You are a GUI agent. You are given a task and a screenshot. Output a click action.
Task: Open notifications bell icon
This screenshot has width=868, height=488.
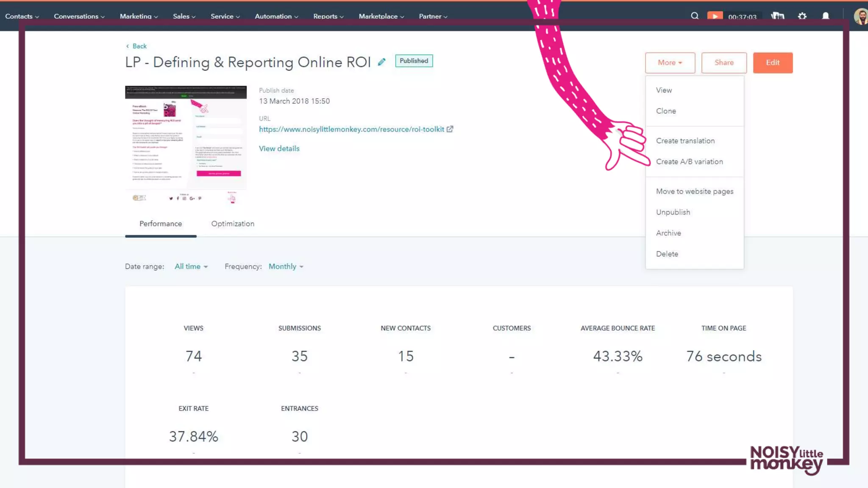click(x=825, y=16)
